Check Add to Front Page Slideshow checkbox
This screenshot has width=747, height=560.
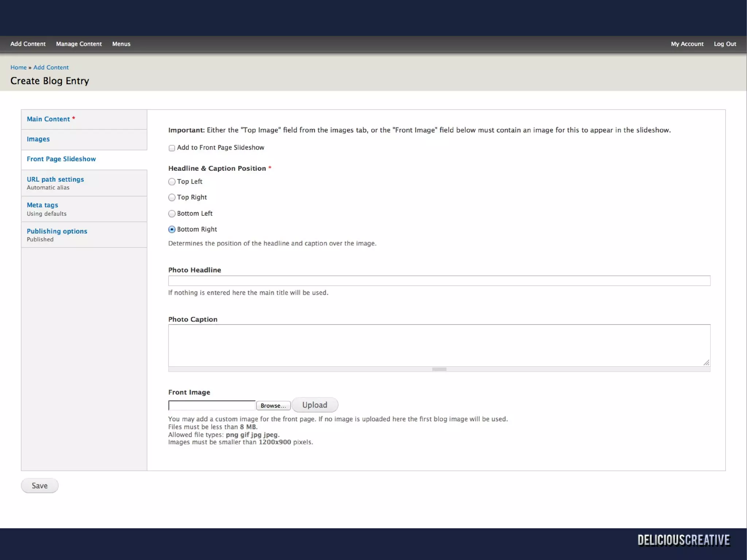pyautogui.click(x=172, y=148)
